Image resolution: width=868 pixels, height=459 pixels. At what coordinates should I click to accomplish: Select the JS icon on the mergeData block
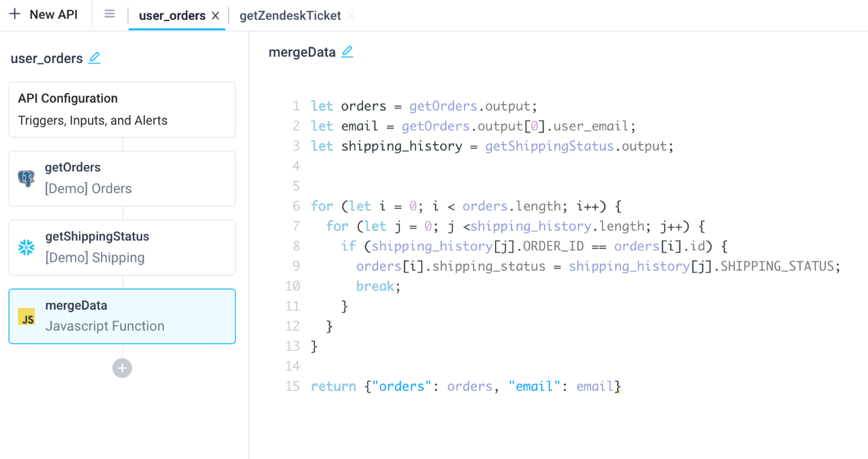(x=27, y=317)
